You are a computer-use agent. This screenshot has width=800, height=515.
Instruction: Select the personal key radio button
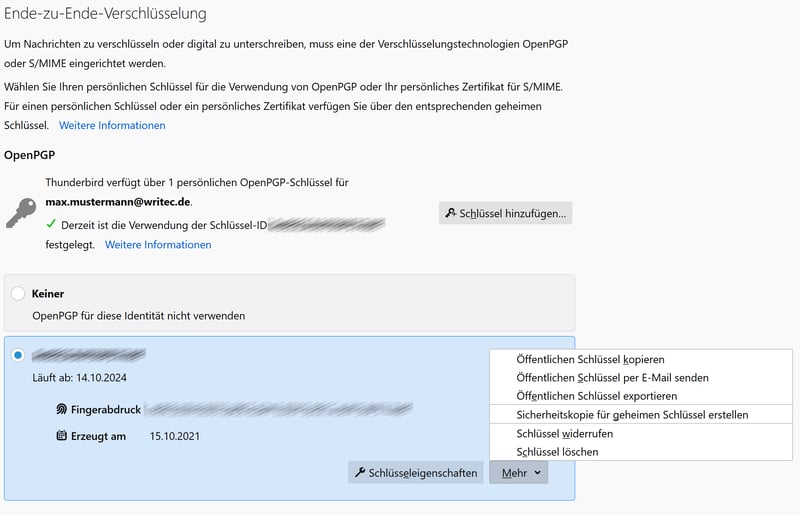pyautogui.click(x=18, y=355)
